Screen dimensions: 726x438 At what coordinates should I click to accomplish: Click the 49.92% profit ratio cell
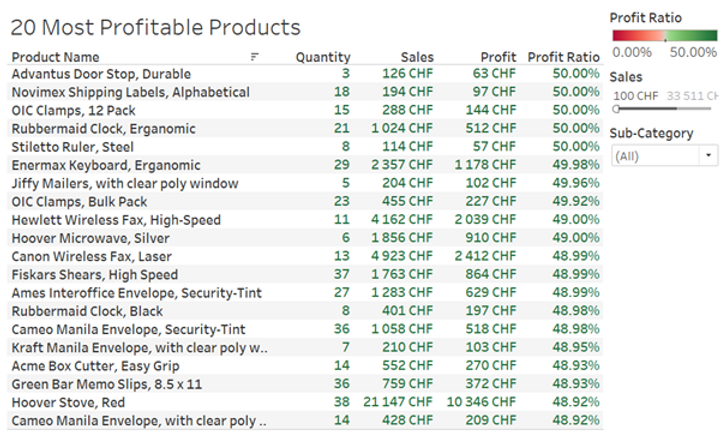(x=576, y=201)
